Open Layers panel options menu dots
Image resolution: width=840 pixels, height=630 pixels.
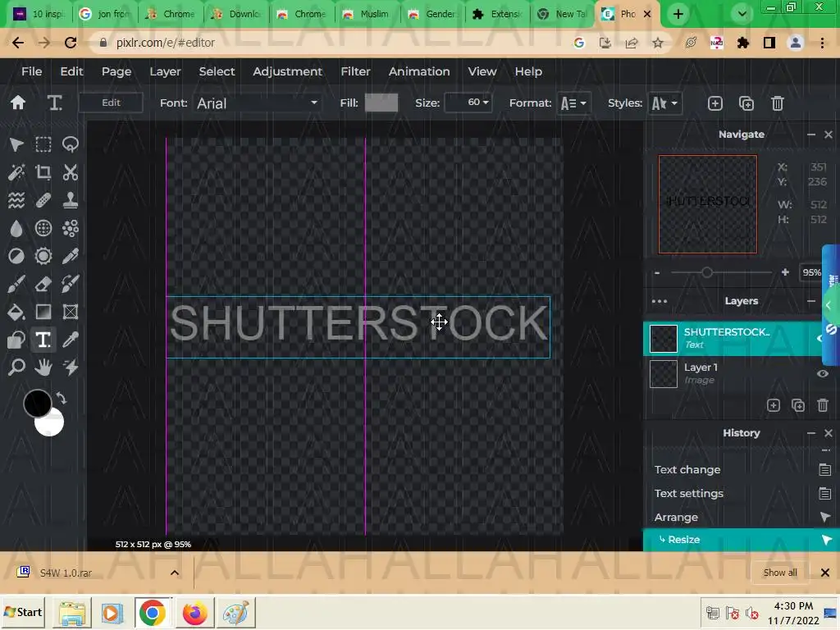[660, 301]
